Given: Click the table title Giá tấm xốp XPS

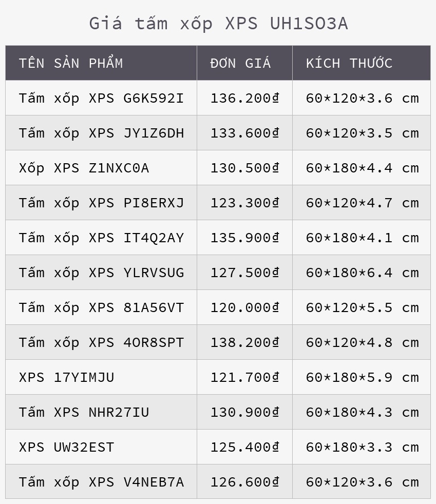Looking at the screenshot, I should click(x=218, y=24).
